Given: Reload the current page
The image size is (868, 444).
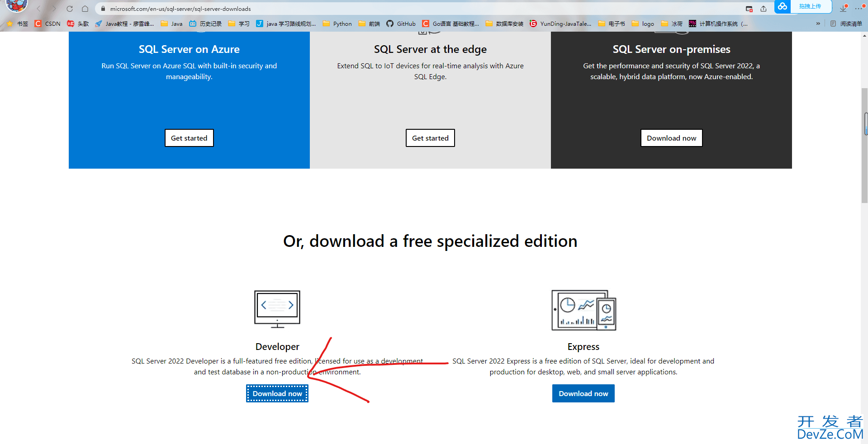Looking at the screenshot, I should [x=70, y=9].
